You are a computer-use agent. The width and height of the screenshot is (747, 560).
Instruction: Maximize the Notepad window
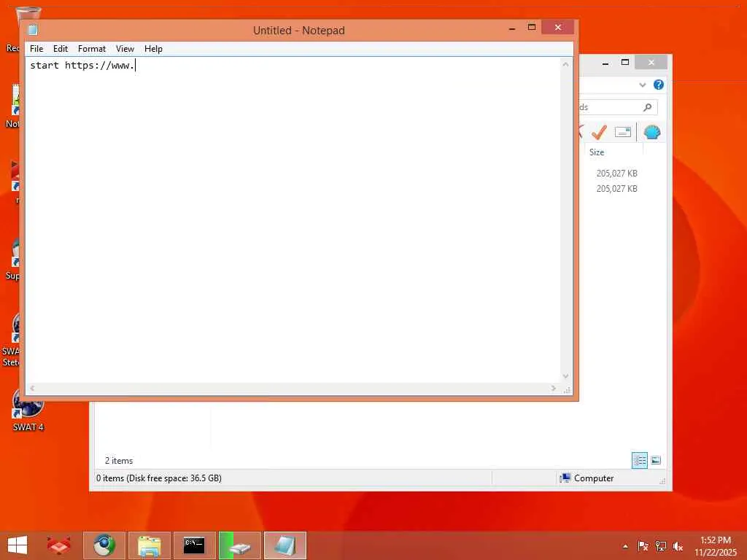click(x=532, y=27)
